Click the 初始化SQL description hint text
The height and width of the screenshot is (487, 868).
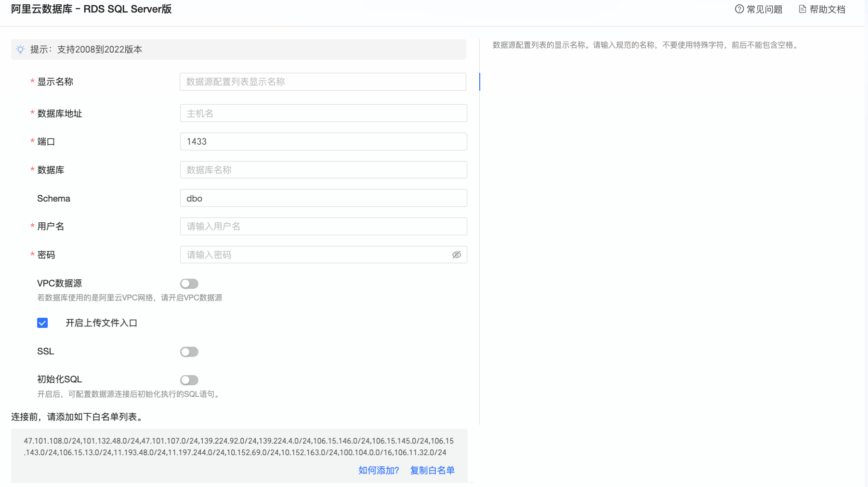130,394
